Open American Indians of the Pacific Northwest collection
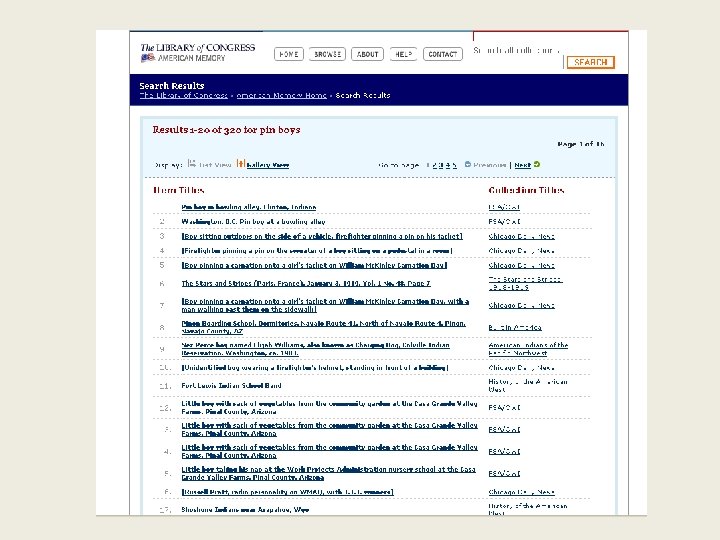This screenshot has height=540, width=720. pos(528,349)
